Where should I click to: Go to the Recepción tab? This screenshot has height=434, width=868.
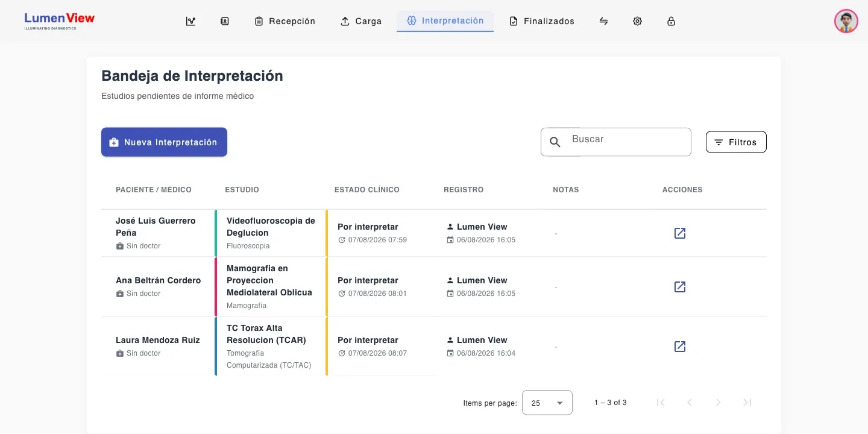pyautogui.click(x=285, y=21)
